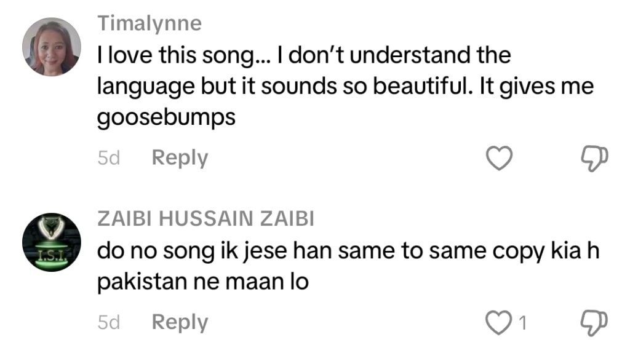Tap the 5d timestamp under ZAIBI's comment
The height and width of the screenshot is (364, 630).
(108, 323)
